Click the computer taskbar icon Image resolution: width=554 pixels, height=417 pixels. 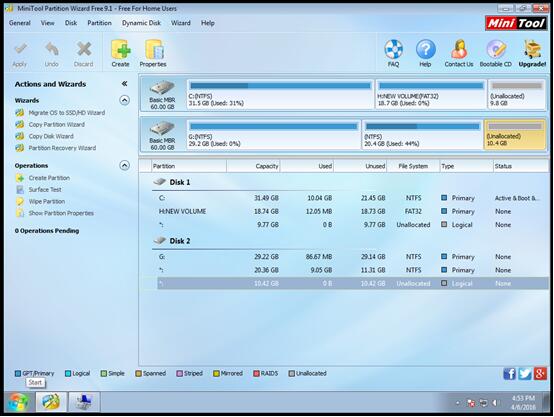tap(84, 402)
